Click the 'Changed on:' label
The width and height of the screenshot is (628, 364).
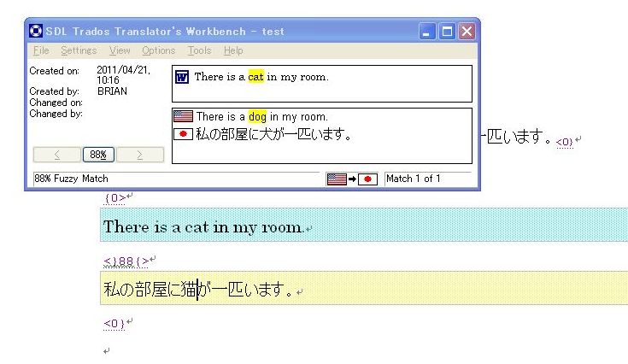click(56, 103)
